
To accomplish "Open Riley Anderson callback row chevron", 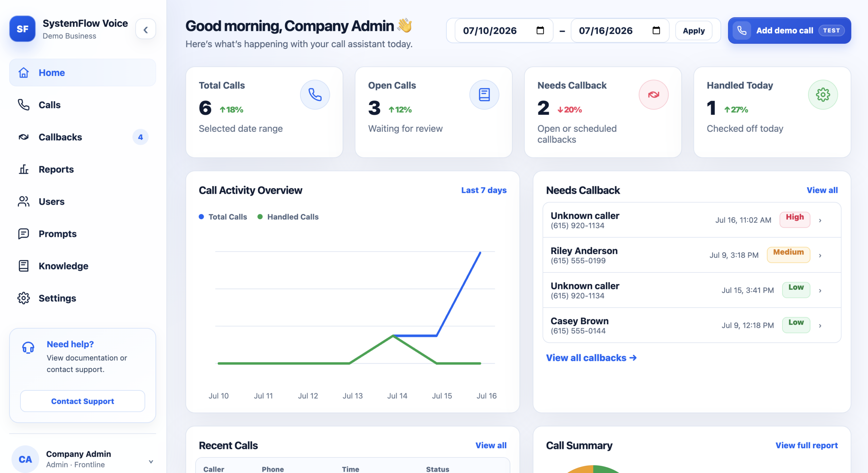I will (x=820, y=255).
